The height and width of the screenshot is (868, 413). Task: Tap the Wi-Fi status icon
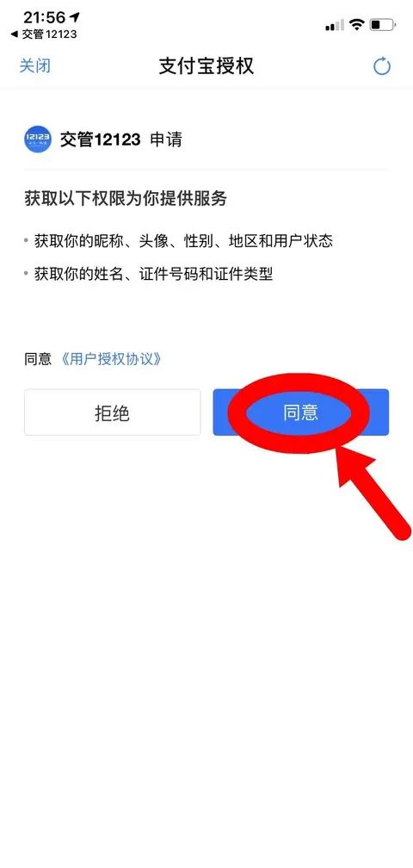[357, 24]
